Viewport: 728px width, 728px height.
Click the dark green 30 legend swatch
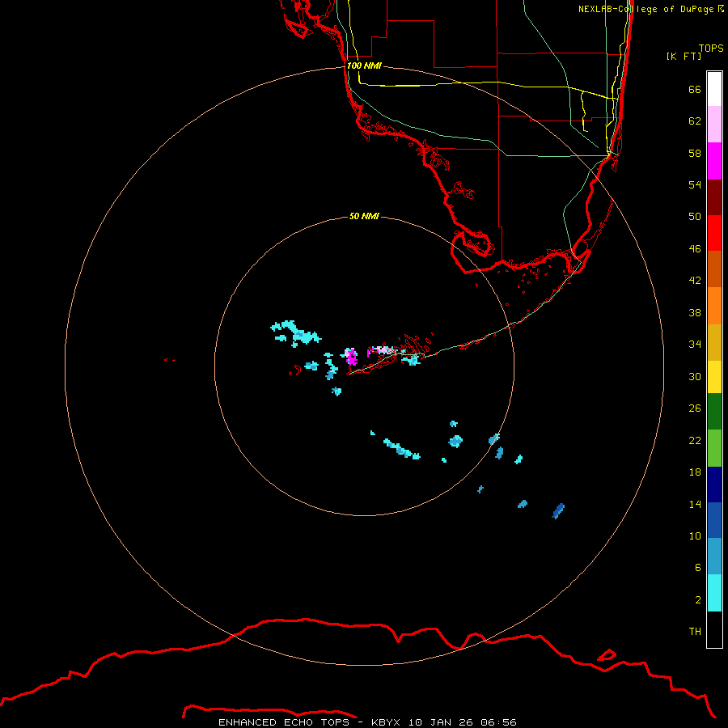click(x=714, y=412)
